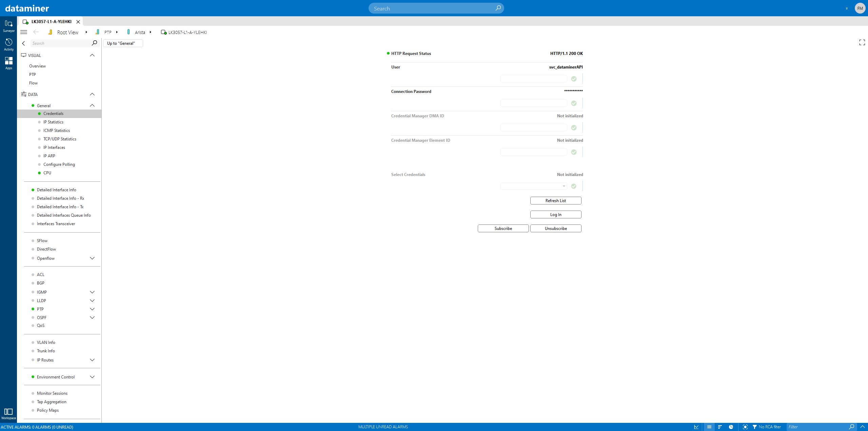This screenshot has height=431, width=868.
Task: Collapse the side panel with the left chevron
Action: pyautogui.click(x=23, y=43)
